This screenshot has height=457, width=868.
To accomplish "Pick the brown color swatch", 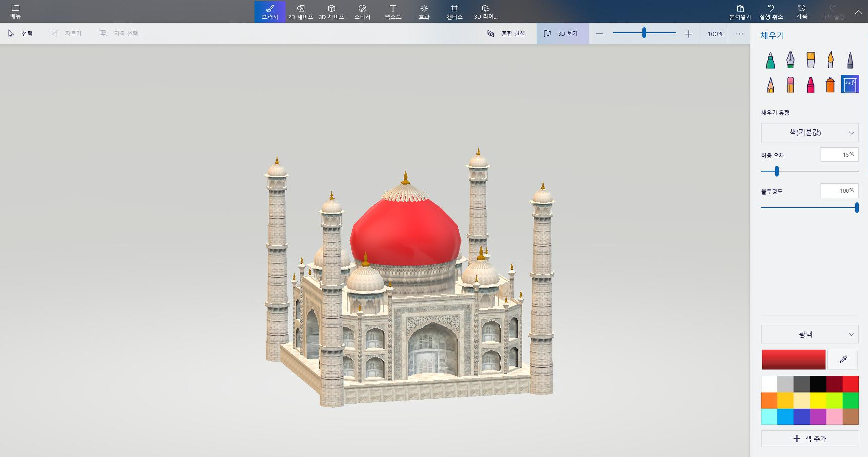I will pos(851,417).
